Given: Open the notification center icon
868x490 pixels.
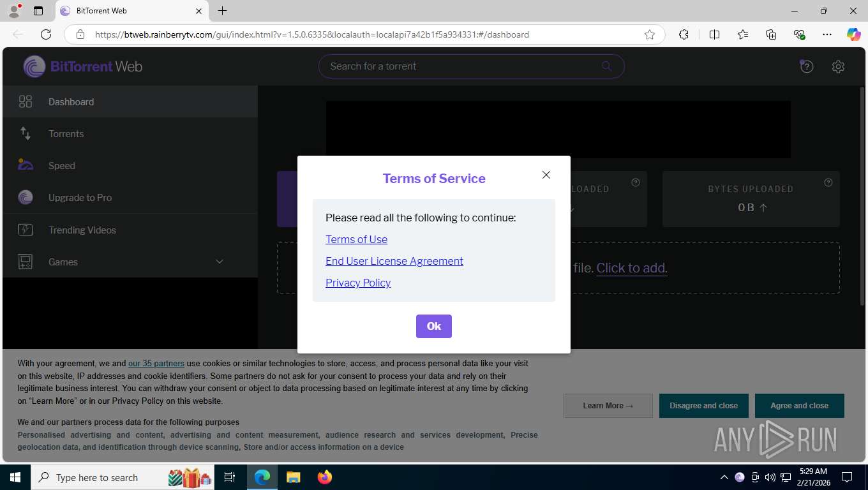Looking at the screenshot, I should [x=847, y=477].
